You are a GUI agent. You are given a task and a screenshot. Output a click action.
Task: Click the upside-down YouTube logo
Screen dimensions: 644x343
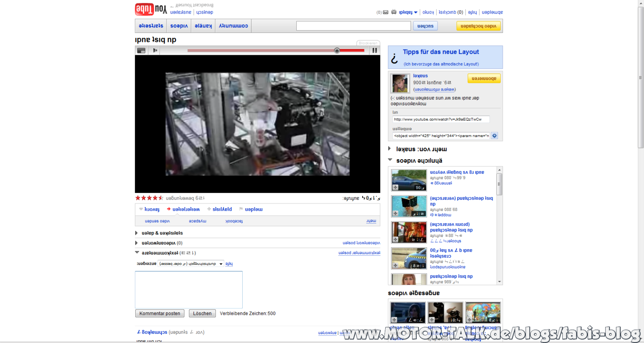point(151,9)
